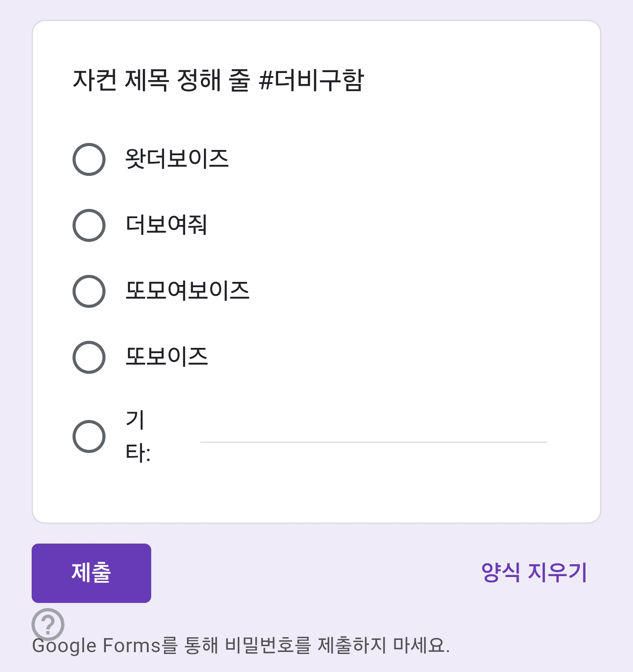
Task: Click the 더보여줘 option label text
Action: click(x=166, y=225)
